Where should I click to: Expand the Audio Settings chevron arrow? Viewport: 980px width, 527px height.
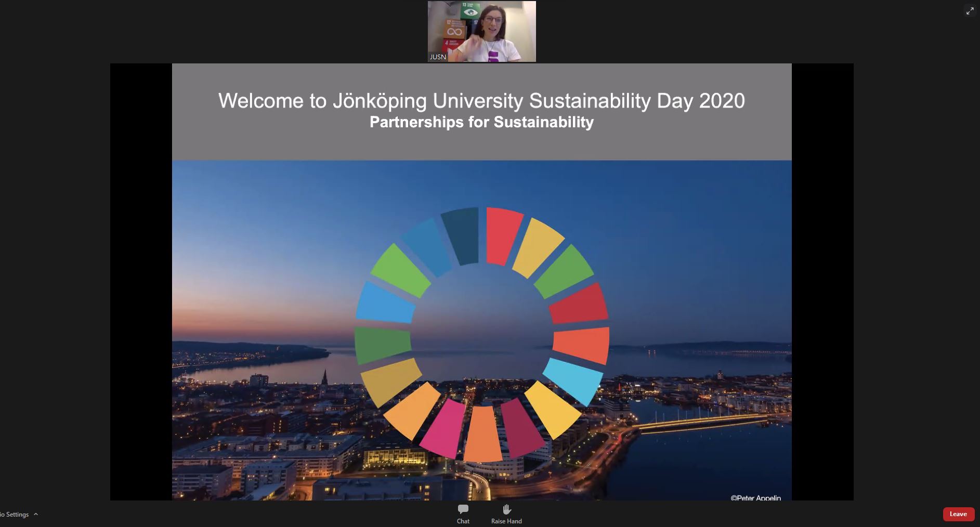coord(36,514)
